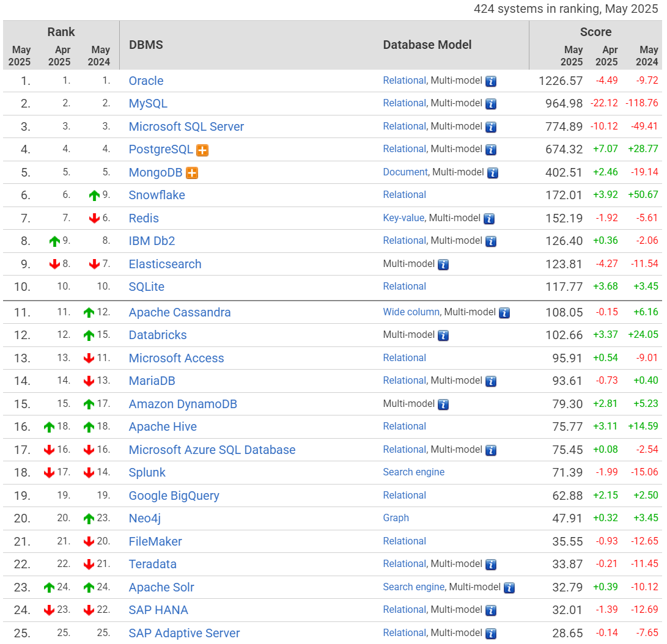Open info icon in PostgreSQL row
This screenshot has height=644, width=667.
(491, 150)
